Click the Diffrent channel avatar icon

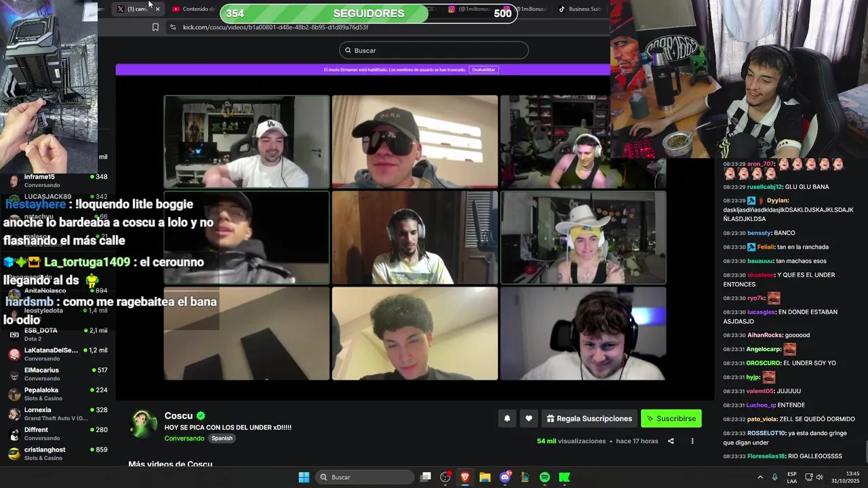[14, 434]
